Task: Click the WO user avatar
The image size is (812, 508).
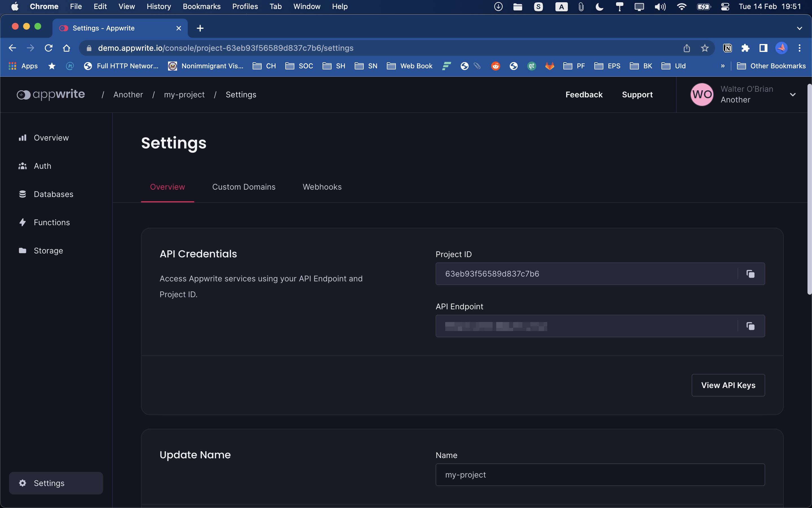Action: tap(701, 95)
